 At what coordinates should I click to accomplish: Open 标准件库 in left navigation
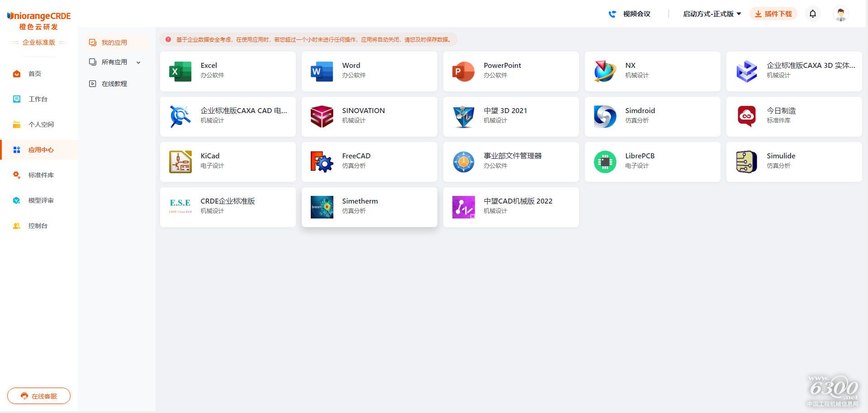pos(41,175)
